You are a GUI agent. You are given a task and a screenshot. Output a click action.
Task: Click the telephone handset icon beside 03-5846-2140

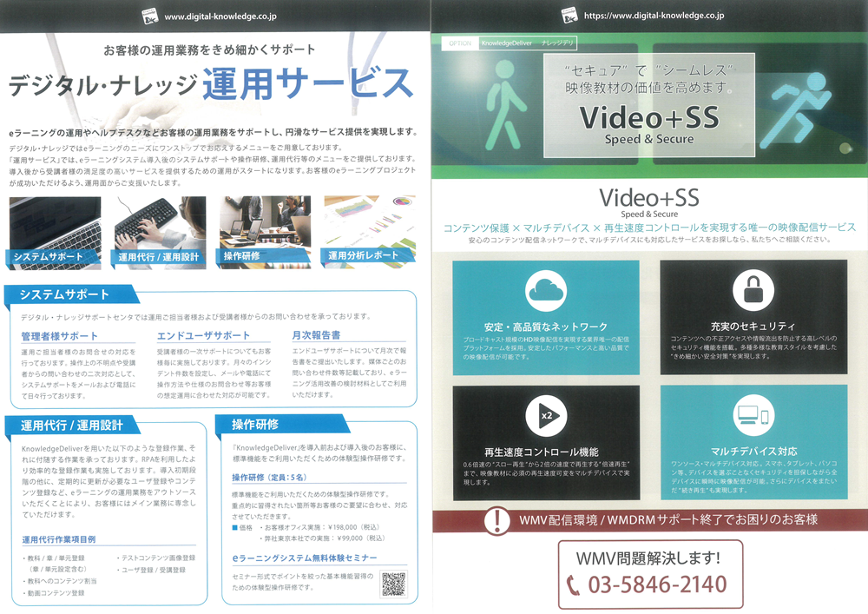click(574, 585)
